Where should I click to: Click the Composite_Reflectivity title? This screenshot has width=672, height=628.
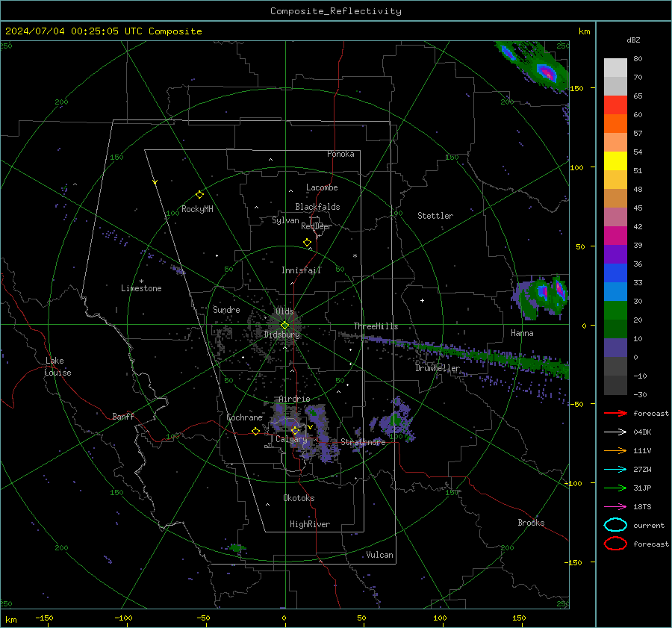tap(336, 11)
